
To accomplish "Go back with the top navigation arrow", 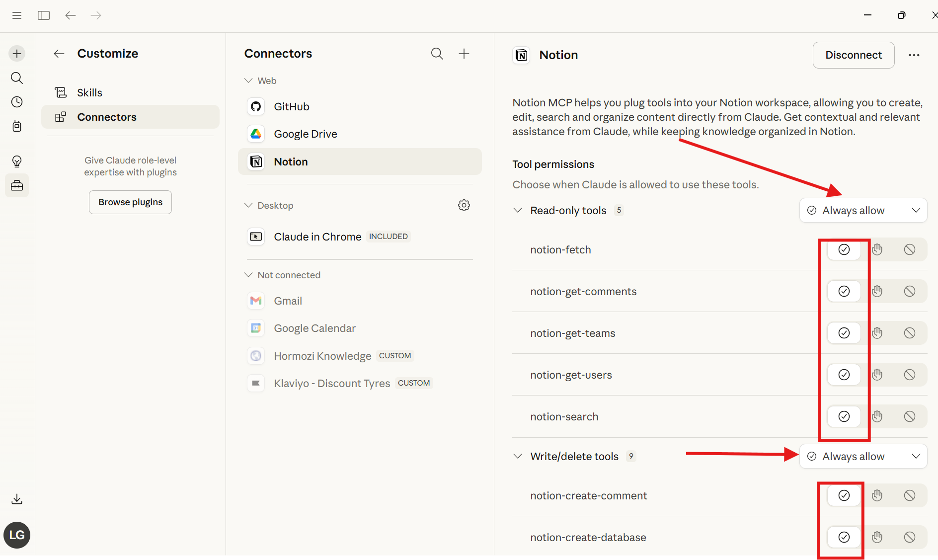I will pos(71,15).
